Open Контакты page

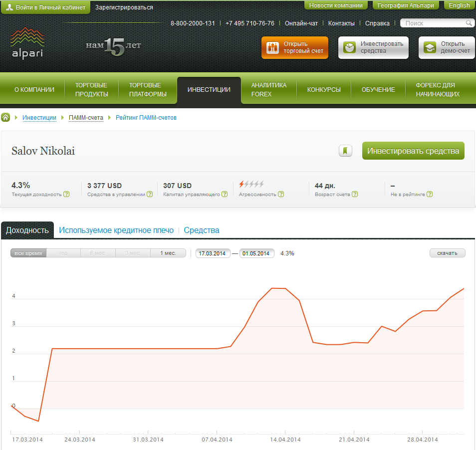coord(341,23)
